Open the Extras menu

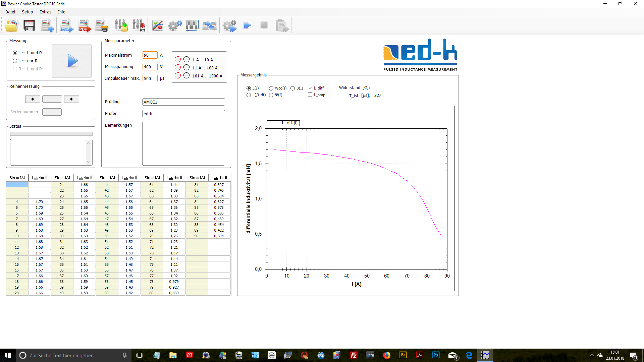coord(45,12)
